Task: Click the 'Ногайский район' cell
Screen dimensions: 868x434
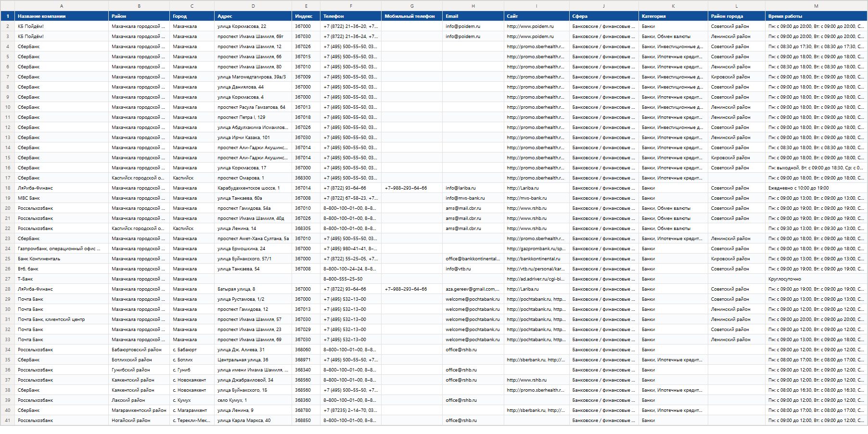Action: click(139, 421)
